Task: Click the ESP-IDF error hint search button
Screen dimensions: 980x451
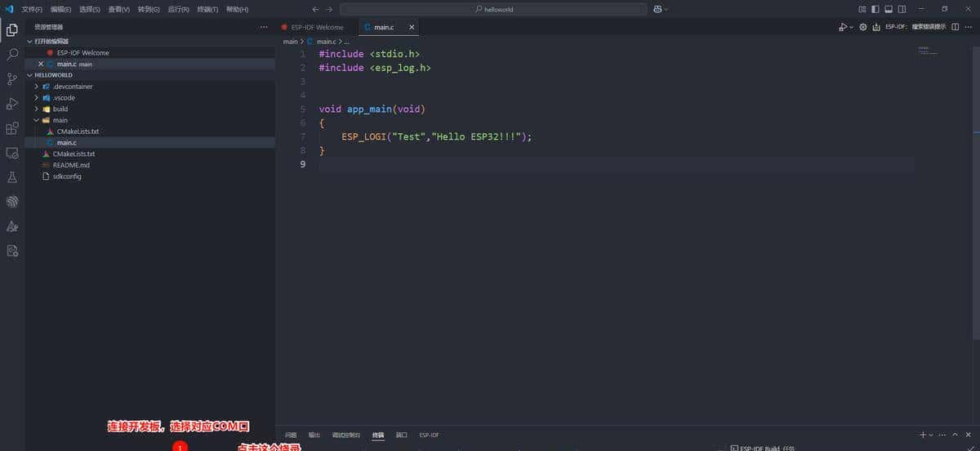Action: point(915,27)
